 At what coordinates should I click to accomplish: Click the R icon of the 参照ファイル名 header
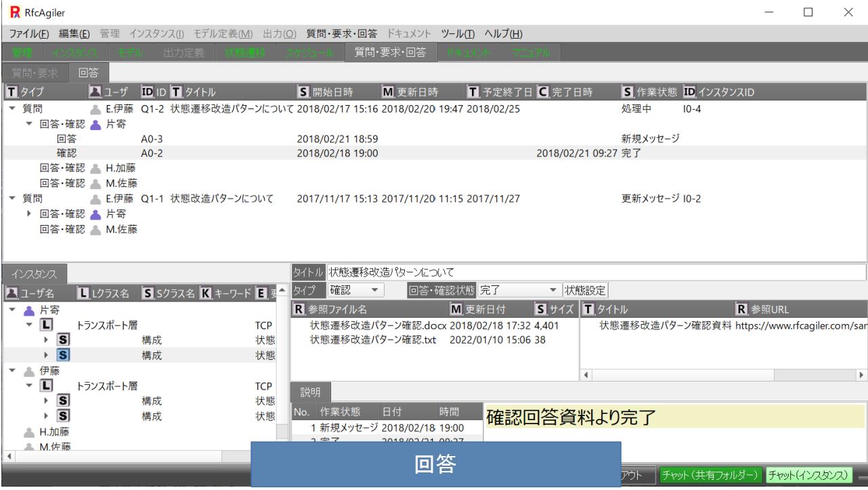[299, 310]
